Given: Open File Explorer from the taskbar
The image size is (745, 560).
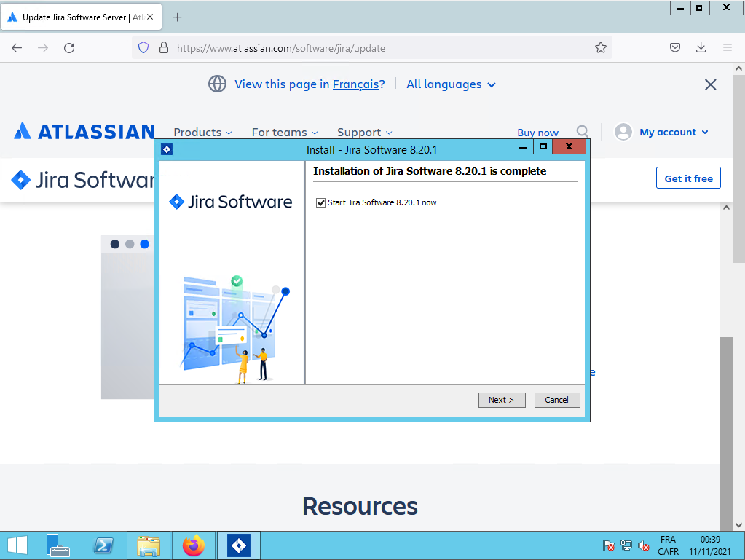Looking at the screenshot, I should (149, 545).
